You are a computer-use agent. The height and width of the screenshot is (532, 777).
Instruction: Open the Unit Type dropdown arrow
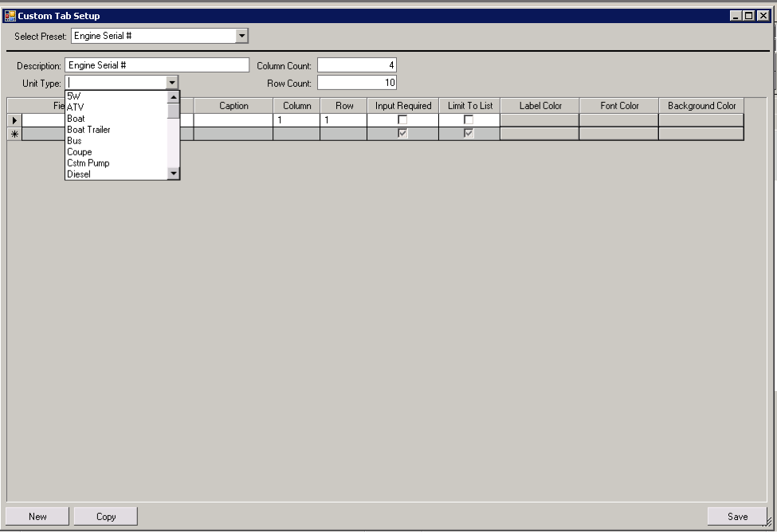175,82
